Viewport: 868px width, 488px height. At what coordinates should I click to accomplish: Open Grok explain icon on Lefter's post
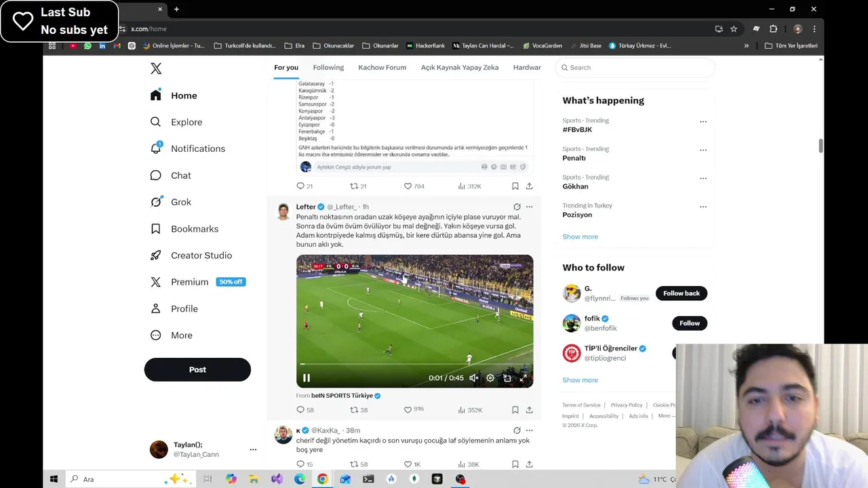pos(517,207)
